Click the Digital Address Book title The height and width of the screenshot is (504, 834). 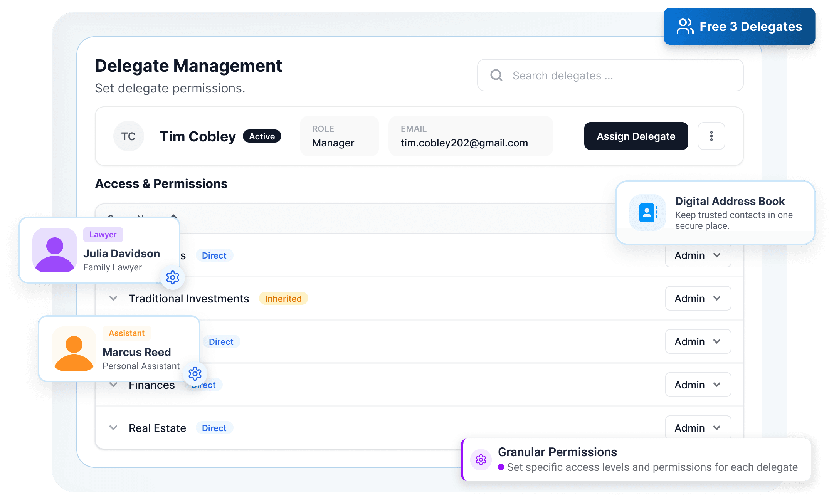pos(730,201)
